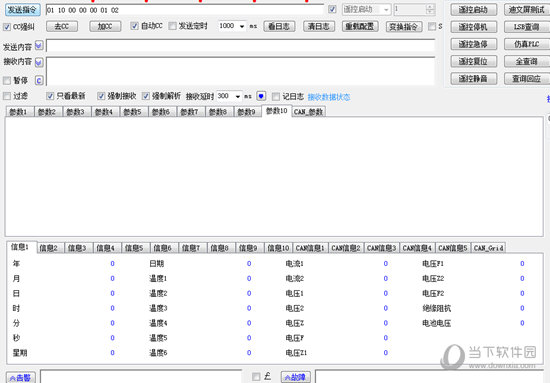Click the 遥控急停 button
The width and height of the screenshot is (550, 383).
click(x=474, y=44)
